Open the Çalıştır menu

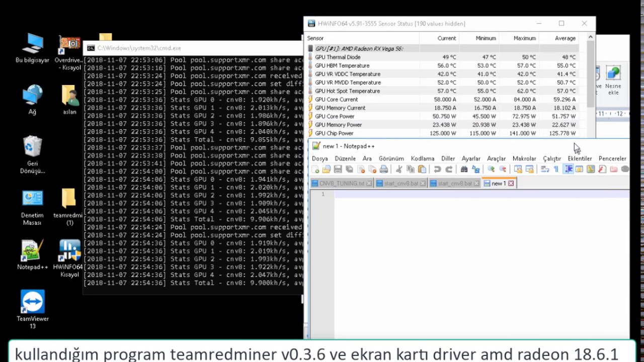[x=552, y=158]
